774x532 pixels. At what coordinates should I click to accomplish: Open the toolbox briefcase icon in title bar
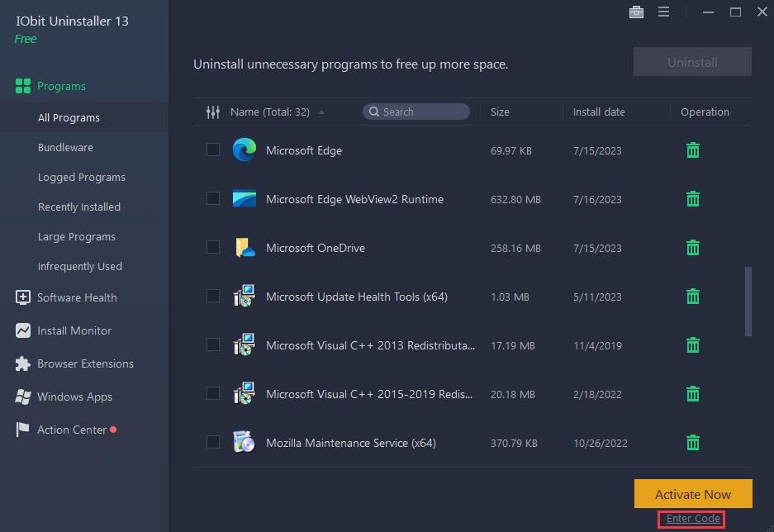(636, 12)
